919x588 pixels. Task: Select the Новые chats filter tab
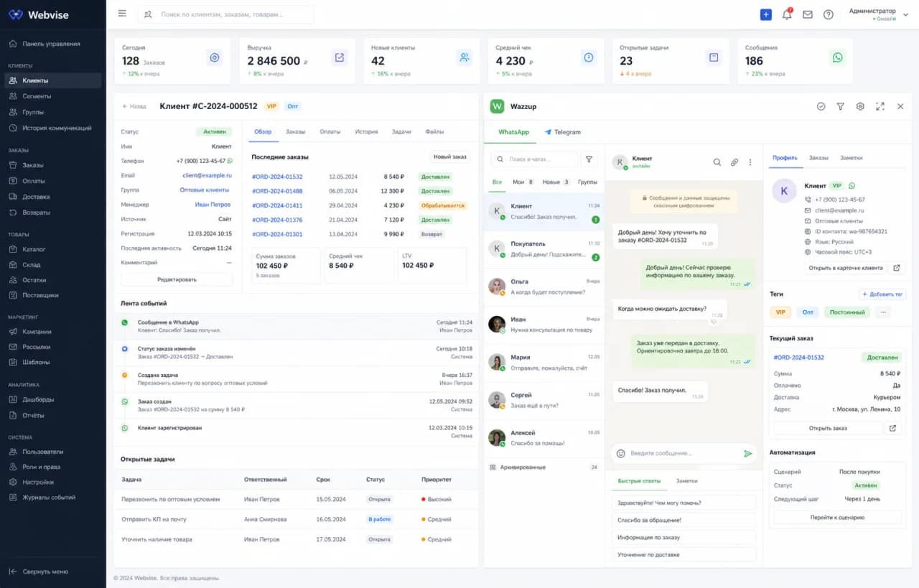[x=556, y=182]
